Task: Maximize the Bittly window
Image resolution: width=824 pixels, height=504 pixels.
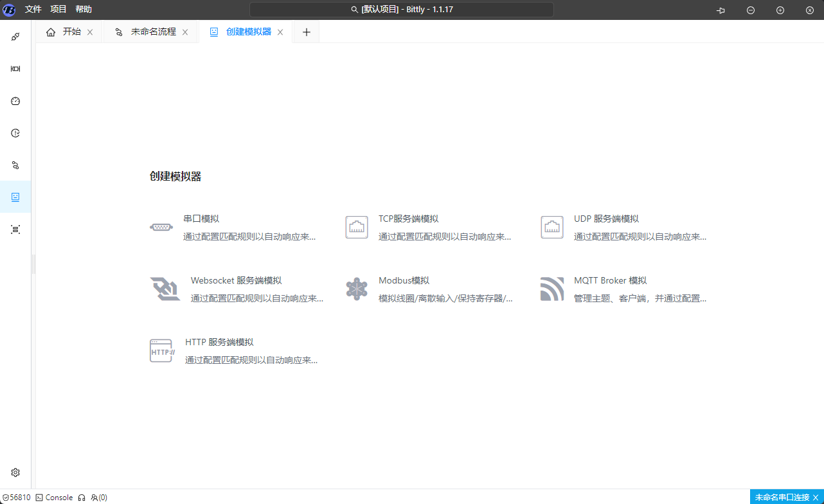Action: click(780, 10)
